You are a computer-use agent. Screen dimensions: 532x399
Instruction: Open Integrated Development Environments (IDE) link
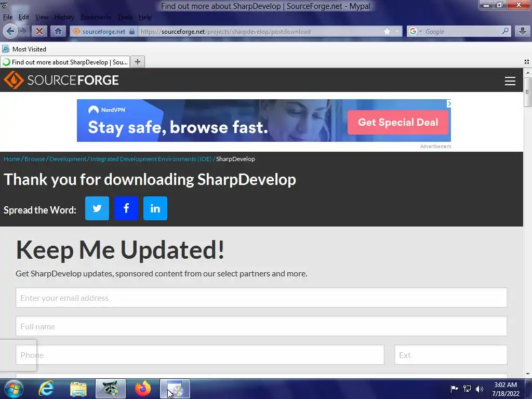(x=151, y=159)
